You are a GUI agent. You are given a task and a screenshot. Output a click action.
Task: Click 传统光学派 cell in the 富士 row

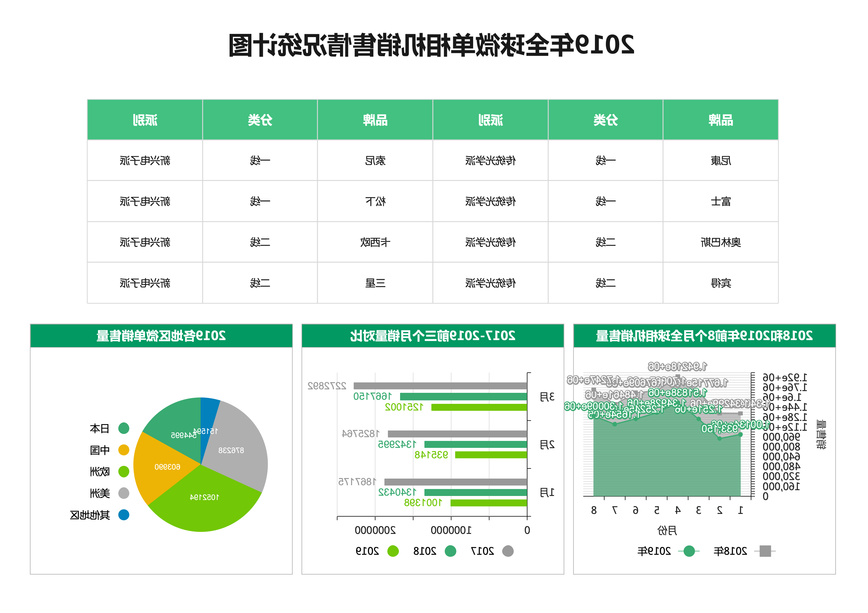490,201
